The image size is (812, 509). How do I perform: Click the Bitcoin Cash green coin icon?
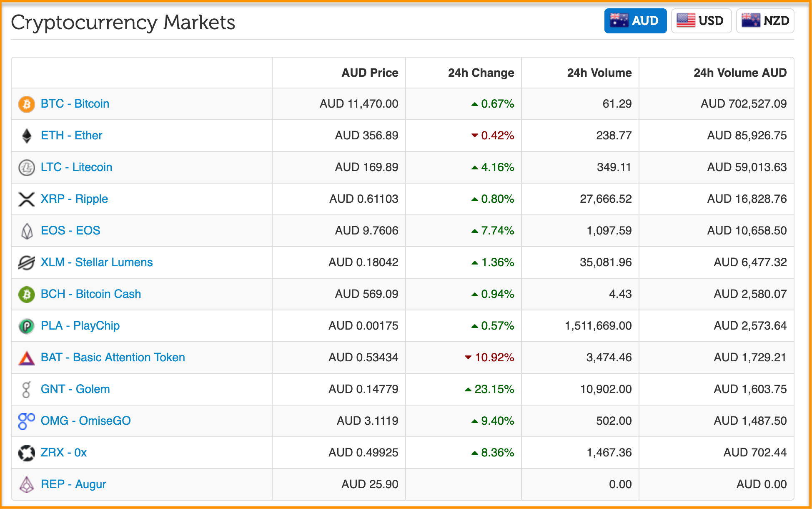27,294
